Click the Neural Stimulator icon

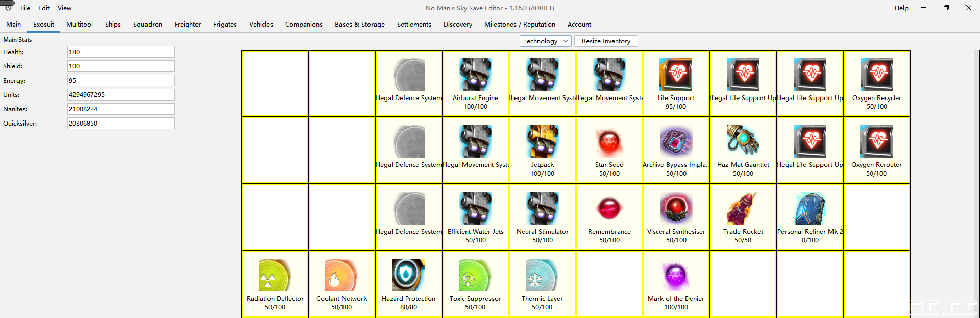tap(542, 208)
